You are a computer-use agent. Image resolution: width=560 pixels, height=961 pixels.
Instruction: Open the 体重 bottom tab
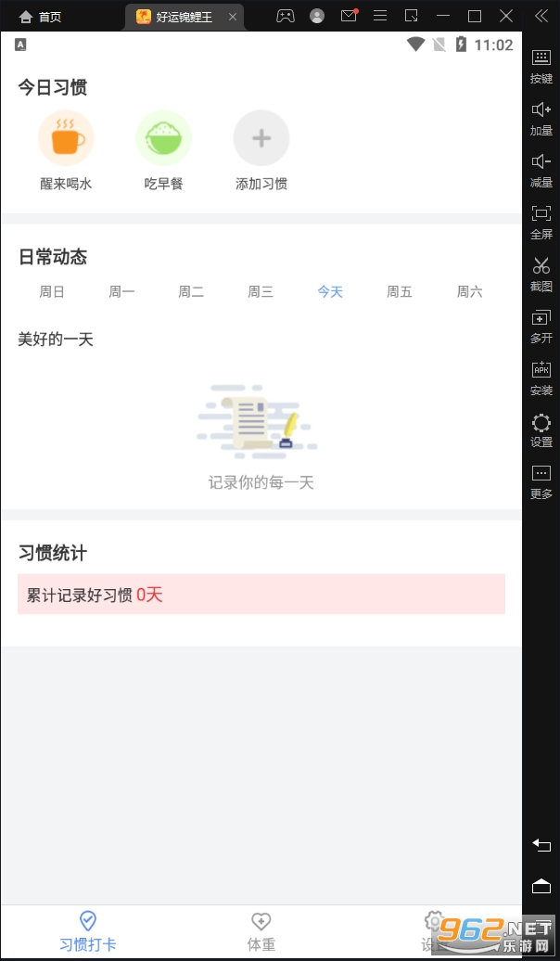coord(261,931)
